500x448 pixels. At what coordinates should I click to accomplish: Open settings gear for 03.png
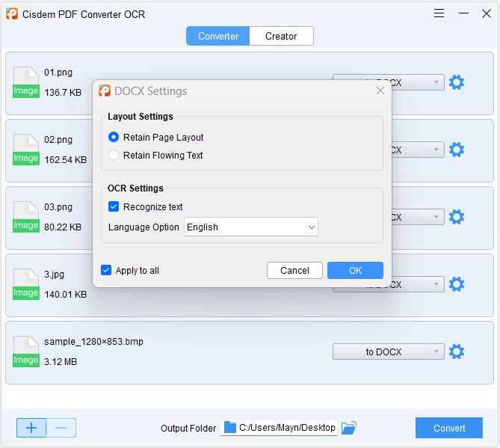coord(457,218)
